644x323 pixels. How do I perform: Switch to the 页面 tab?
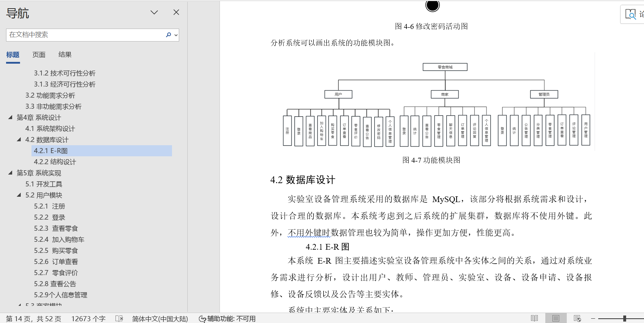(x=39, y=55)
